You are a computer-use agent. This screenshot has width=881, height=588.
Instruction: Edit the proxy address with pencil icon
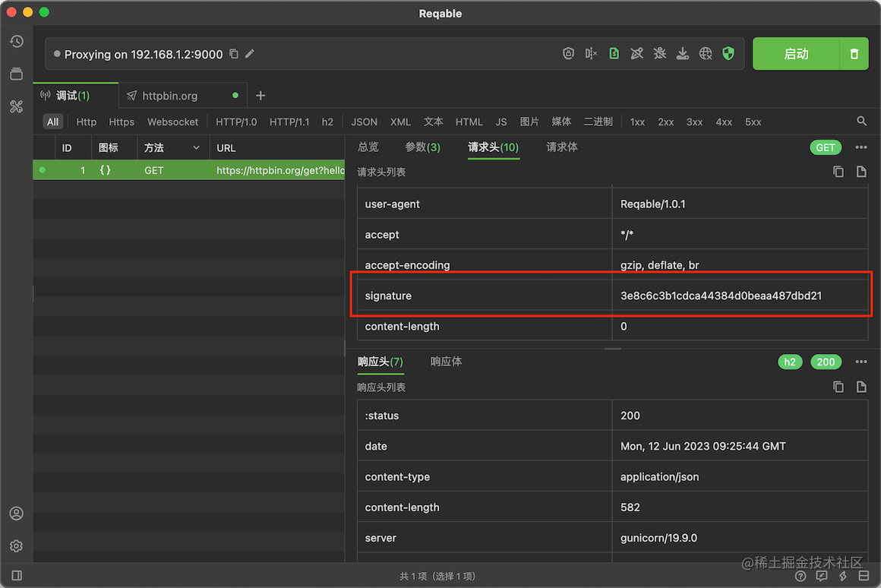pos(250,53)
